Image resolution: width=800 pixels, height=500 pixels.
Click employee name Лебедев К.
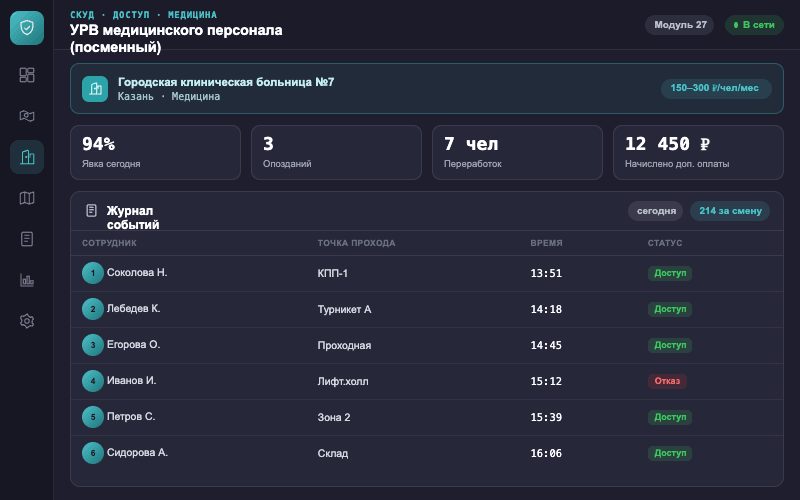click(x=133, y=308)
